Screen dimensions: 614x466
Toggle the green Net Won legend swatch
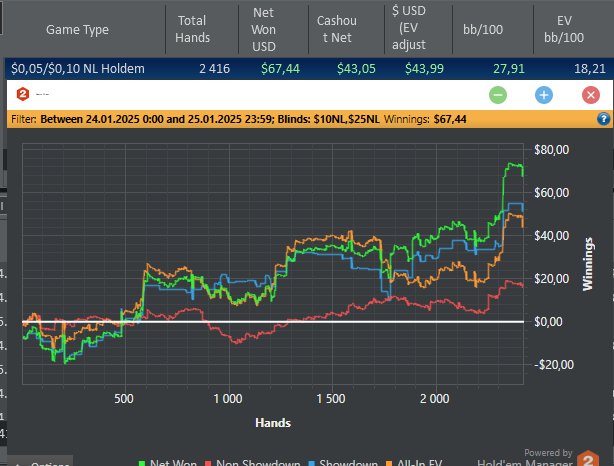coord(142,463)
